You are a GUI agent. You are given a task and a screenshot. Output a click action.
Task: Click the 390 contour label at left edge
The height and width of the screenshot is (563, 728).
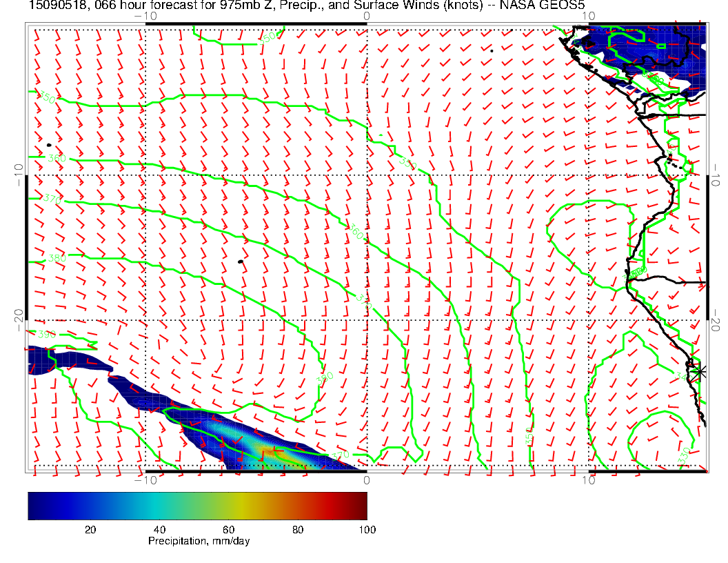point(47,335)
